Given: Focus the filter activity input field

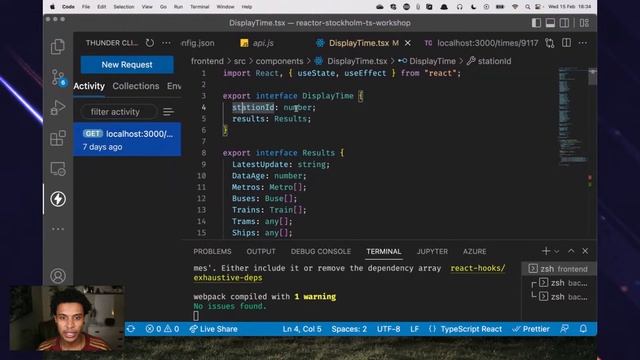Looking at the screenshot, I should pos(118,111).
